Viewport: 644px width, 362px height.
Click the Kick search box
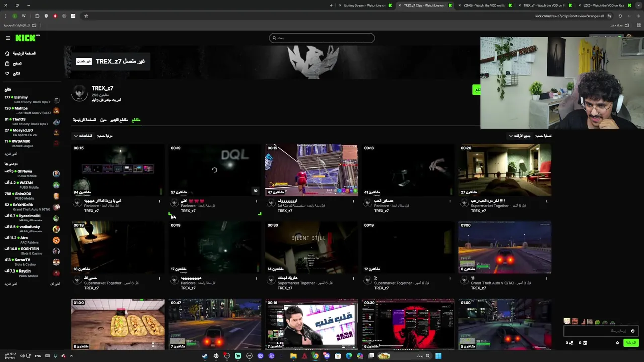tap(322, 38)
